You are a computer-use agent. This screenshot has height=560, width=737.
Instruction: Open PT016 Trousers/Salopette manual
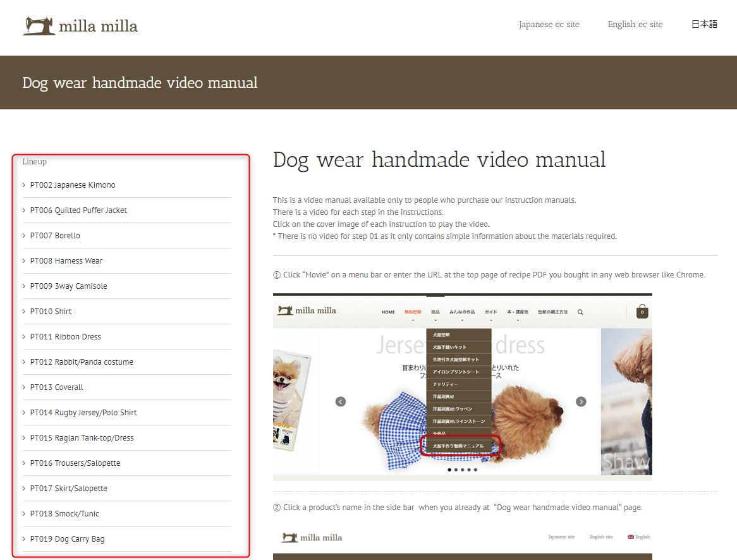tap(75, 463)
